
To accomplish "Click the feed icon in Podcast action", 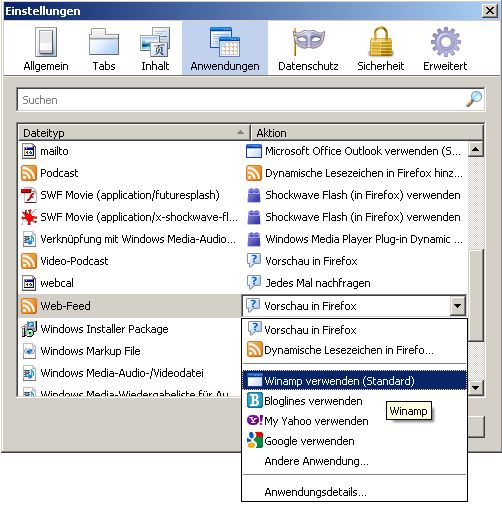I will [254, 173].
